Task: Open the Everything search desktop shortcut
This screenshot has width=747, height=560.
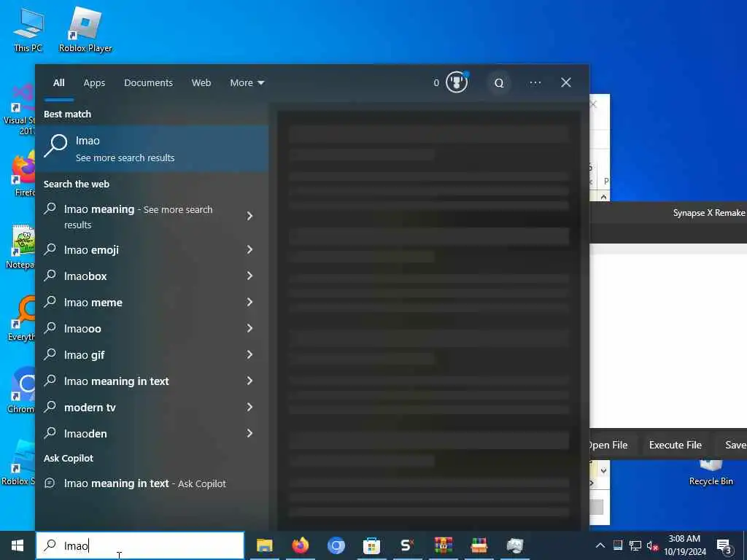Action: click(21, 318)
